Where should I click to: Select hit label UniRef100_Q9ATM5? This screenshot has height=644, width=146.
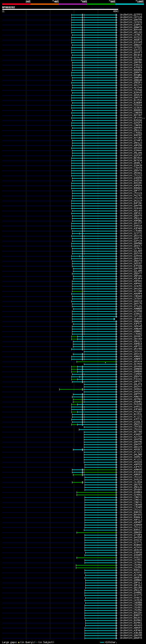click(x=131, y=635)
